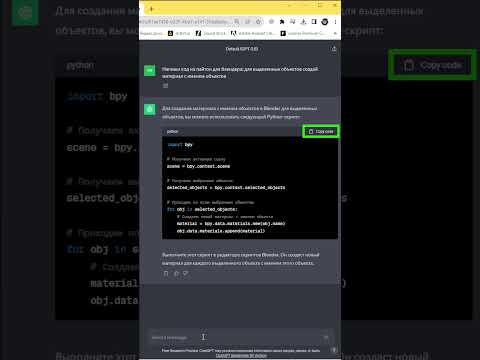The image size is (480, 360).
Task: Click the 'scene = bpy.context.scene' line
Action: pos(198,166)
